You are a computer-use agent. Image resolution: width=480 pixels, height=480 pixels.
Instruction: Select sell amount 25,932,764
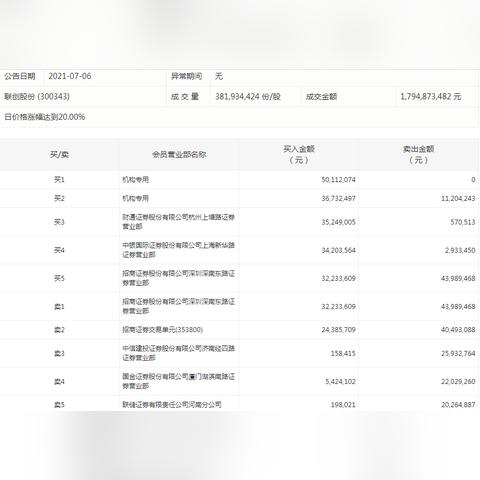point(458,353)
